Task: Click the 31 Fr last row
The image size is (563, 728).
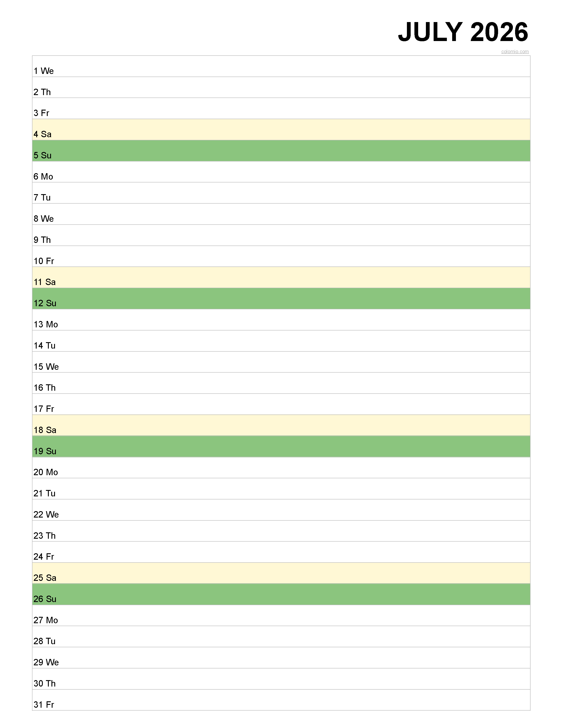Action: [x=281, y=700]
